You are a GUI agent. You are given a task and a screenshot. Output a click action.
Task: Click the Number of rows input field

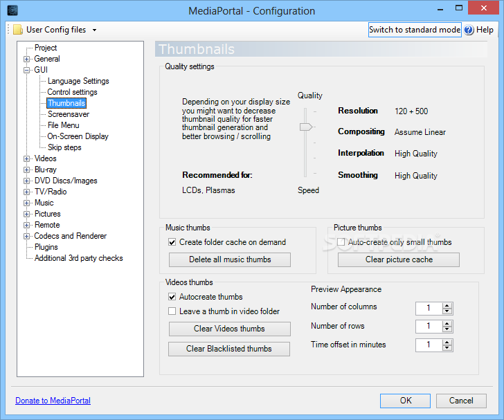(x=429, y=327)
